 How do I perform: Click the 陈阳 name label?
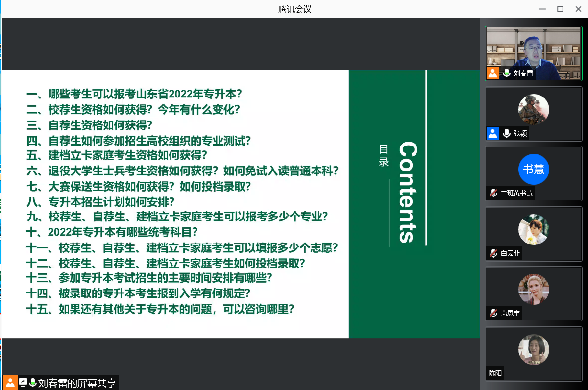(495, 373)
